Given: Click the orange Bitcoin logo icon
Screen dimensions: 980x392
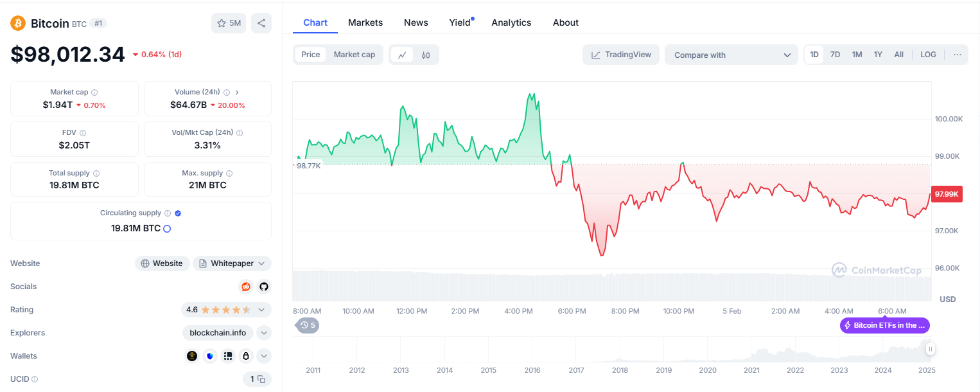Looking at the screenshot, I should 18,23.
